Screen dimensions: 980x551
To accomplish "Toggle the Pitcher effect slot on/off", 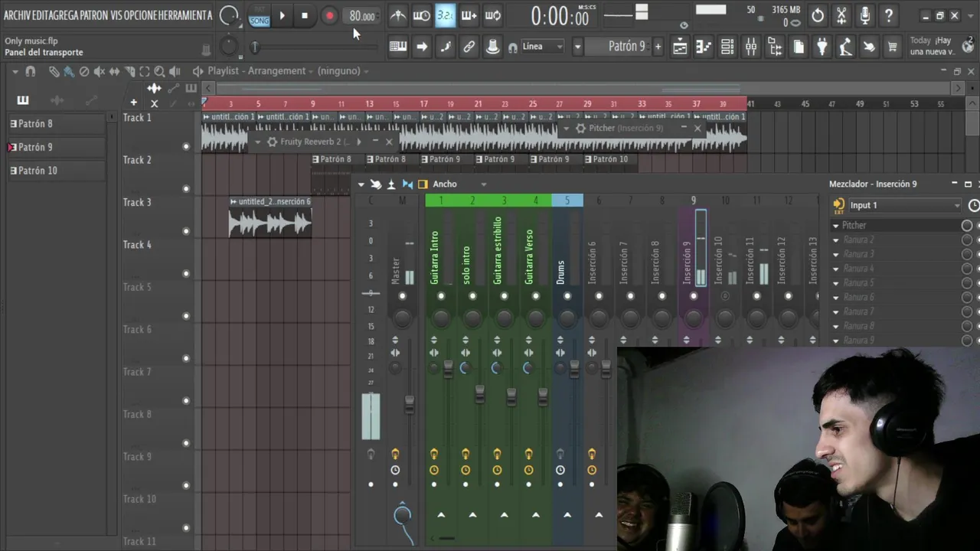I will 967,225.
